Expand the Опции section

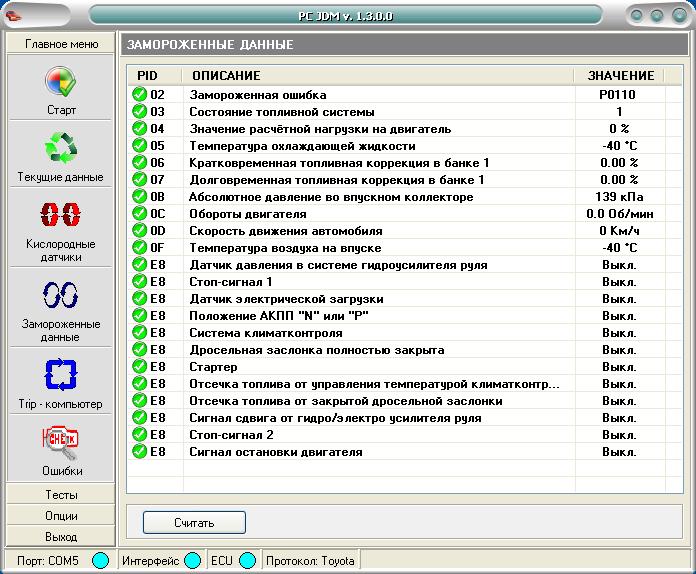point(61,516)
